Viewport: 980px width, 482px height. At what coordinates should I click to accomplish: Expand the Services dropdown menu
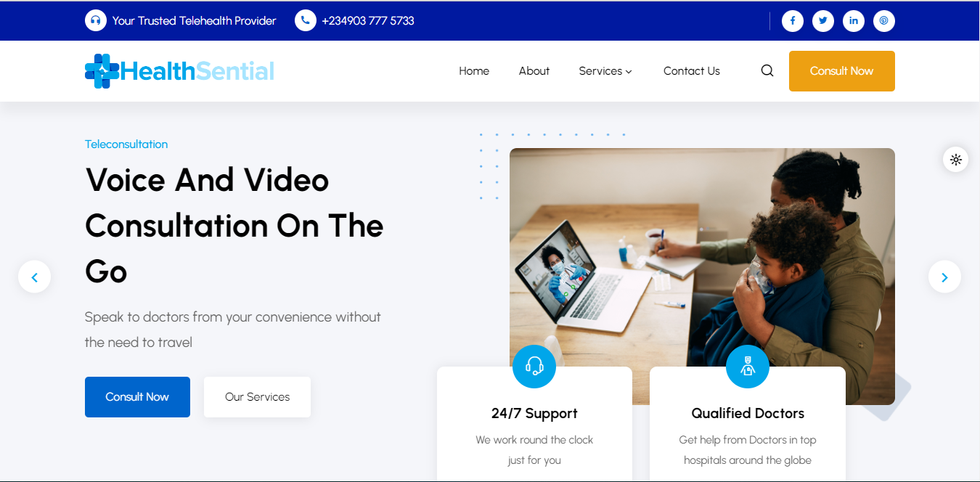coord(605,71)
